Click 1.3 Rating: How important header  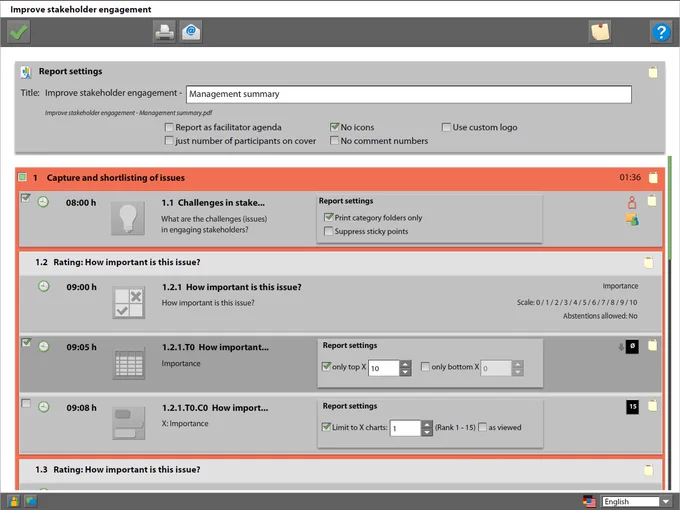[x=340, y=470]
